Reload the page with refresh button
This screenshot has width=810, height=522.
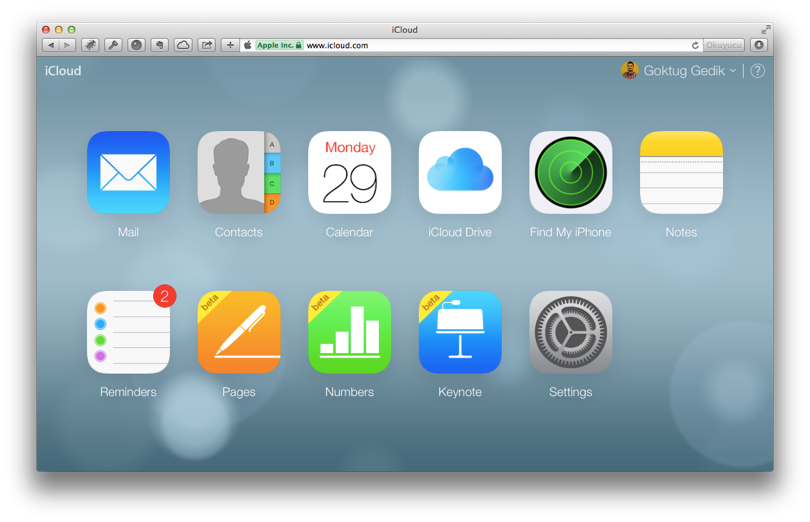point(695,45)
